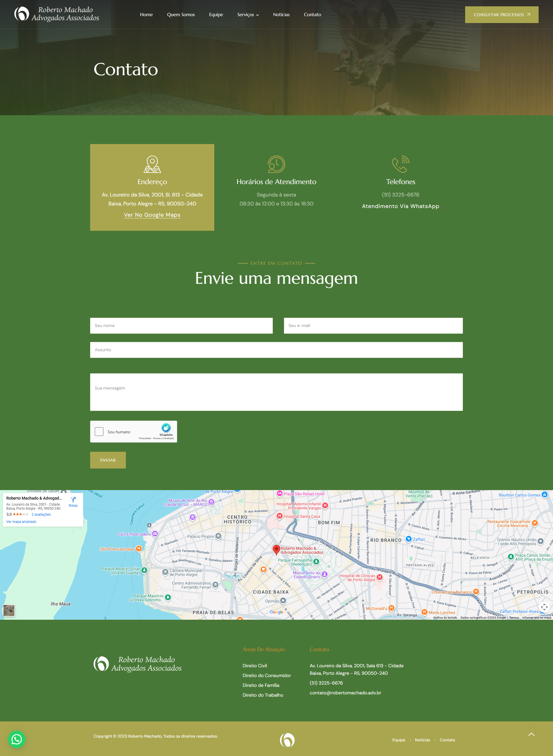Click the Seu e-mail input field
553x756 pixels.
373,326
